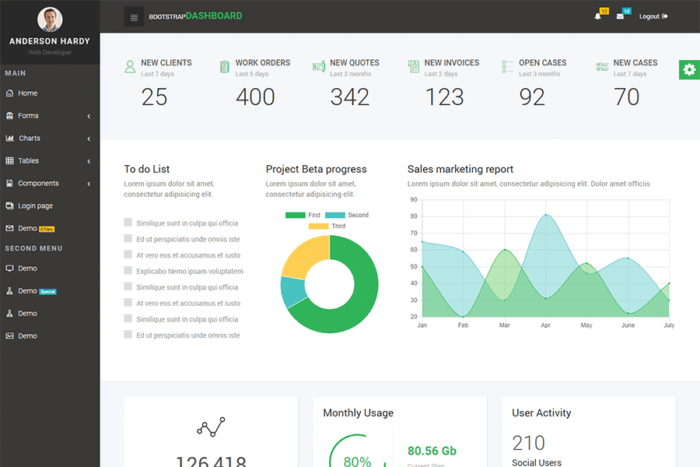Check the fifth todo checkbox, Similique sunt

[128, 286]
